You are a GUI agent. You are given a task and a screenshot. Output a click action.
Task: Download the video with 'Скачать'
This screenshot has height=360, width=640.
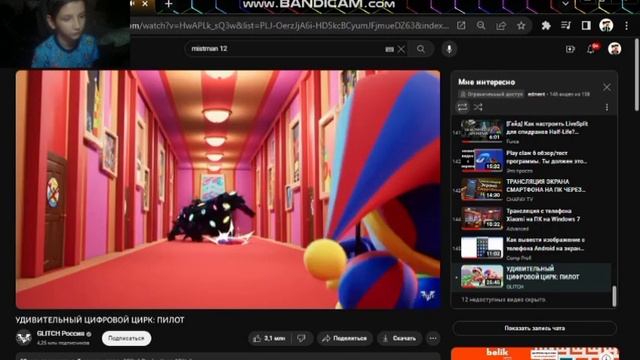click(399, 338)
